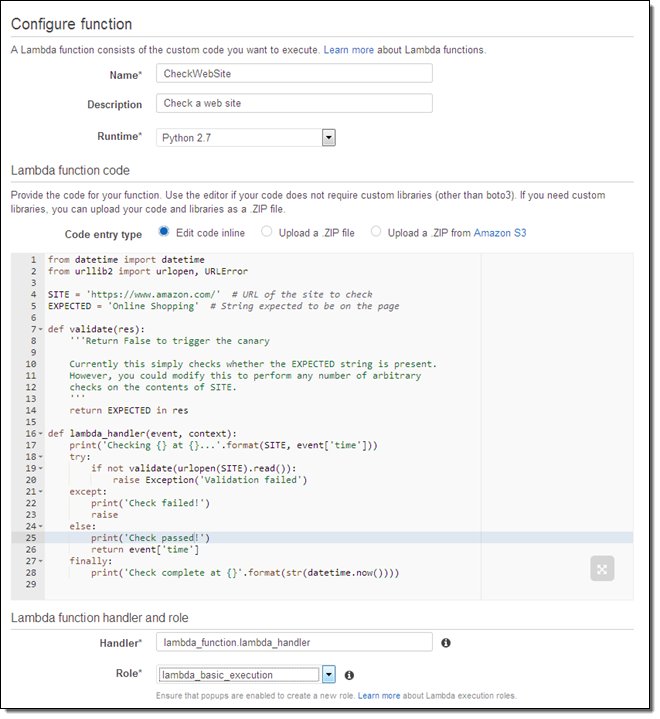Follow the Amazon S3 link
This screenshot has height=719, width=660.
(x=500, y=233)
